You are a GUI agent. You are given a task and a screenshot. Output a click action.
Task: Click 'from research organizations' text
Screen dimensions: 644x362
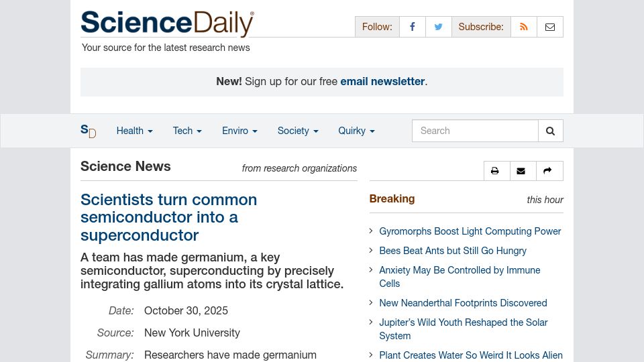pyautogui.click(x=299, y=168)
